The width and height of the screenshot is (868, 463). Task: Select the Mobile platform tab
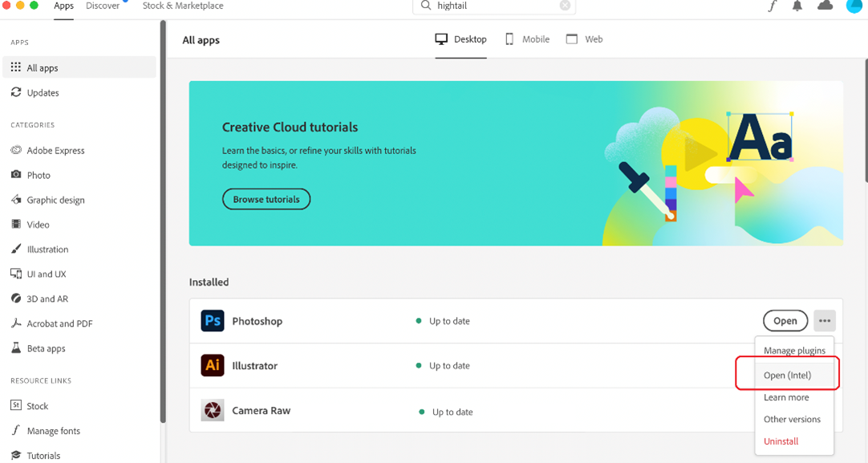[528, 39]
